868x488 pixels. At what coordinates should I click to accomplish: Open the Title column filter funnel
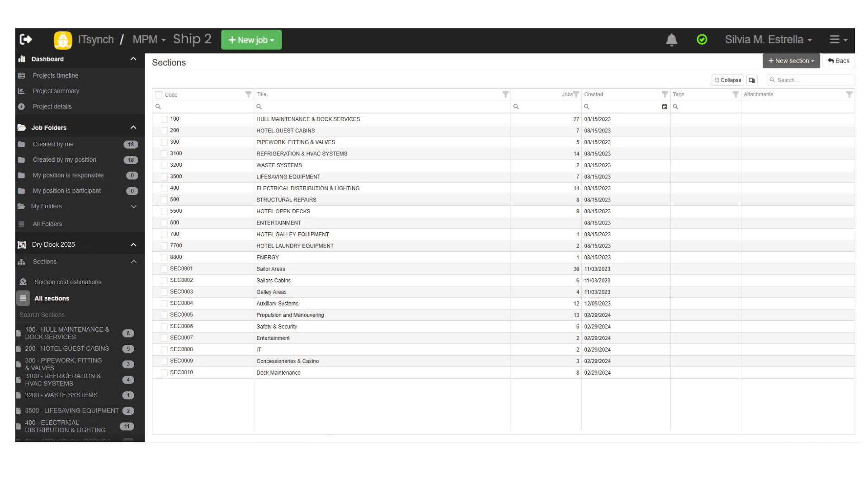[505, 94]
